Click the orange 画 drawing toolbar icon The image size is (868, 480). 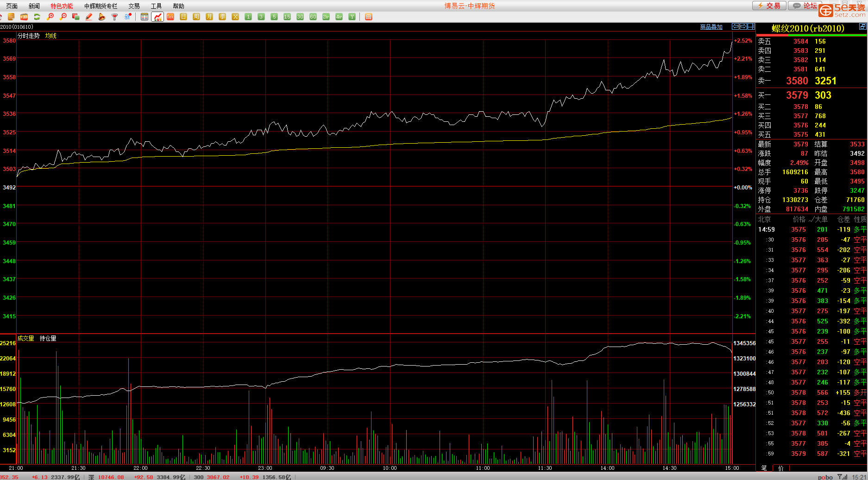369,17
